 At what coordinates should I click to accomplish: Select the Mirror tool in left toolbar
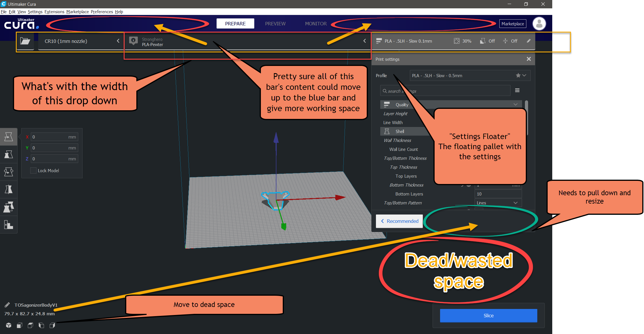click(x=9, y=189)
